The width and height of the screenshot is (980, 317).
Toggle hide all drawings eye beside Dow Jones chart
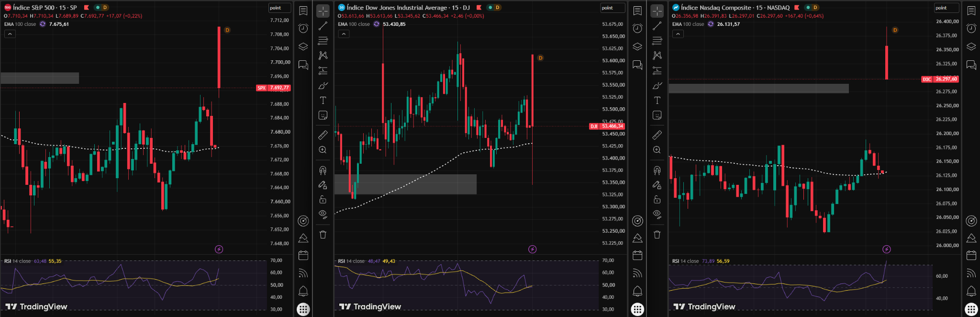click(323, 215)
